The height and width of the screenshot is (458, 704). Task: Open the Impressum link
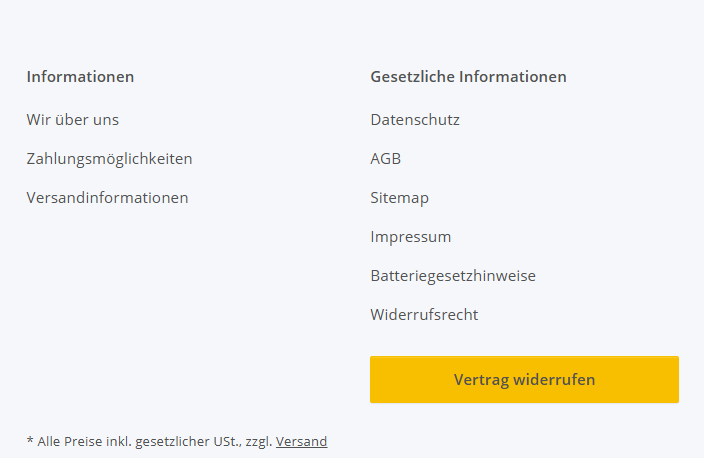(x=410, y=237)
